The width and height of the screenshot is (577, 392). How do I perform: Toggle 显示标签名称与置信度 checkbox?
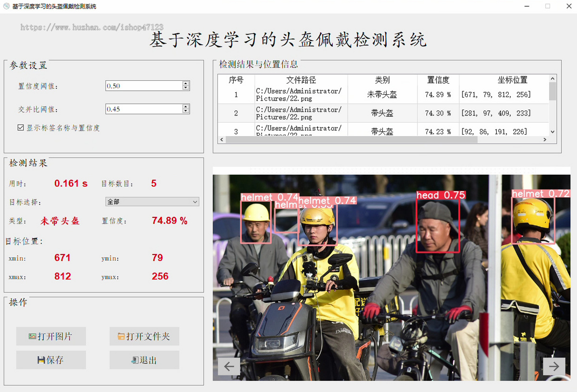21,128
